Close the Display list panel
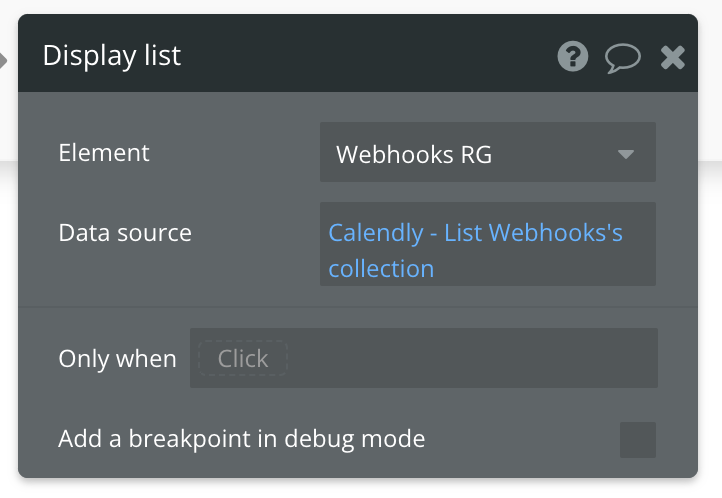The height and width of the screenshot is (498, 722). point(673,58)
